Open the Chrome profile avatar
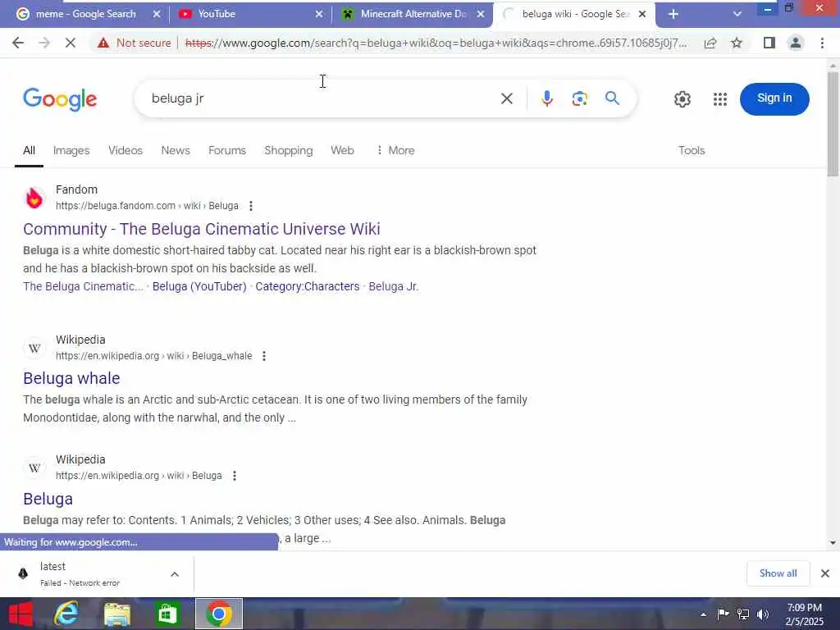The width and height of the screenshot is (840, 630). (x=796, y=43)
